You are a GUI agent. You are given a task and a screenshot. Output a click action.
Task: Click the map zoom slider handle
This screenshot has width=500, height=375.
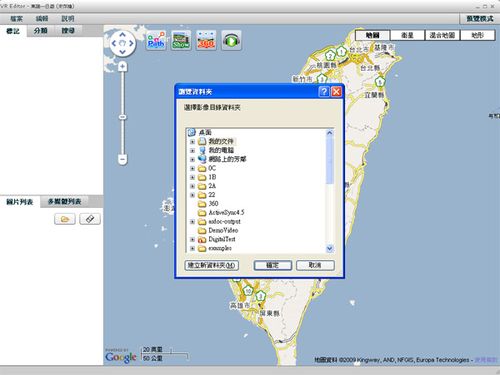pos(122,117)
